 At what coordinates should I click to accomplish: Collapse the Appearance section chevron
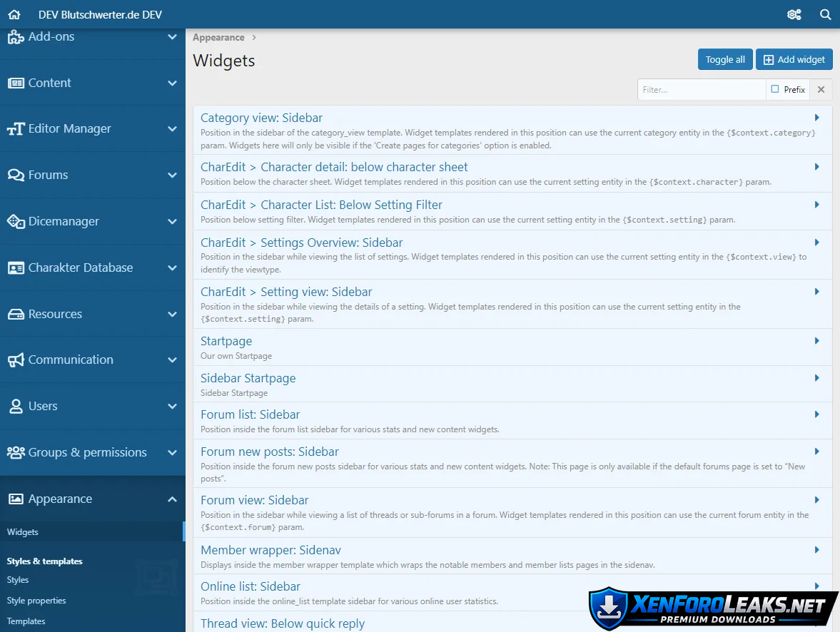click(172, 499)
